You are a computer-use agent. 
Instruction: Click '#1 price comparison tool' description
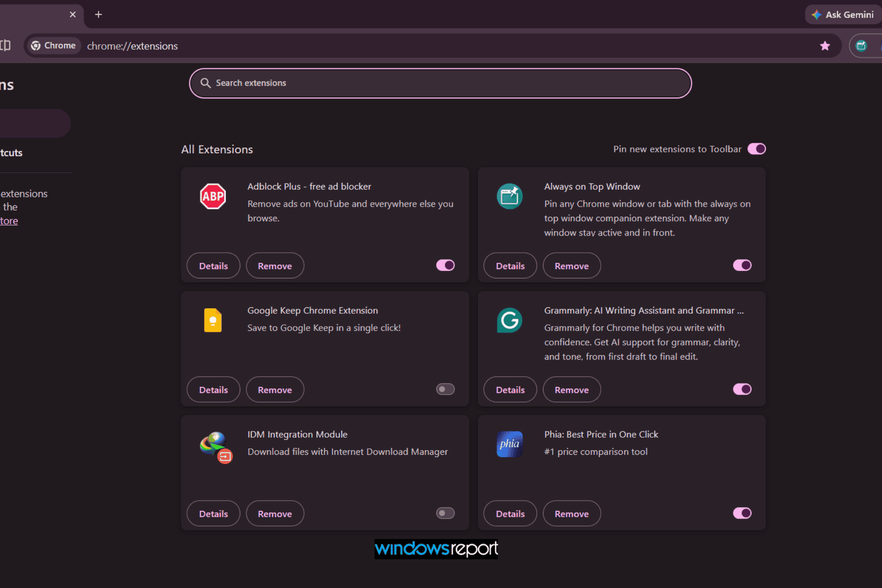click(x=596, y=452)
